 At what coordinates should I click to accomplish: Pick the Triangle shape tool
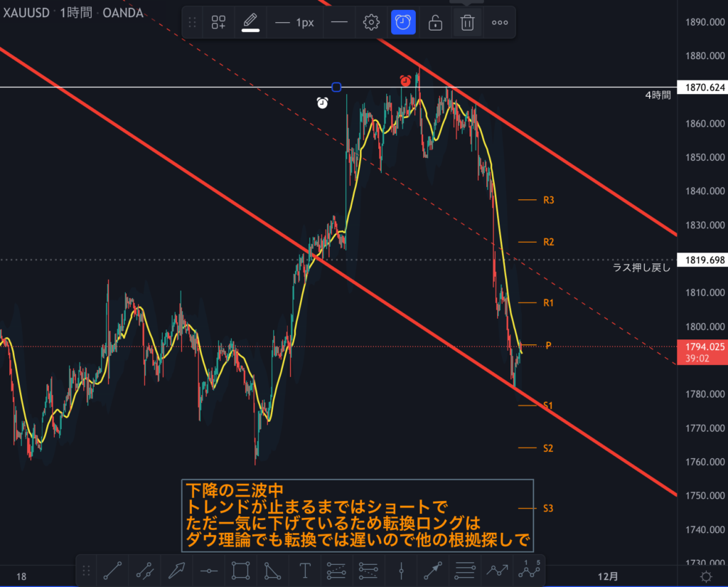point(272,571)
